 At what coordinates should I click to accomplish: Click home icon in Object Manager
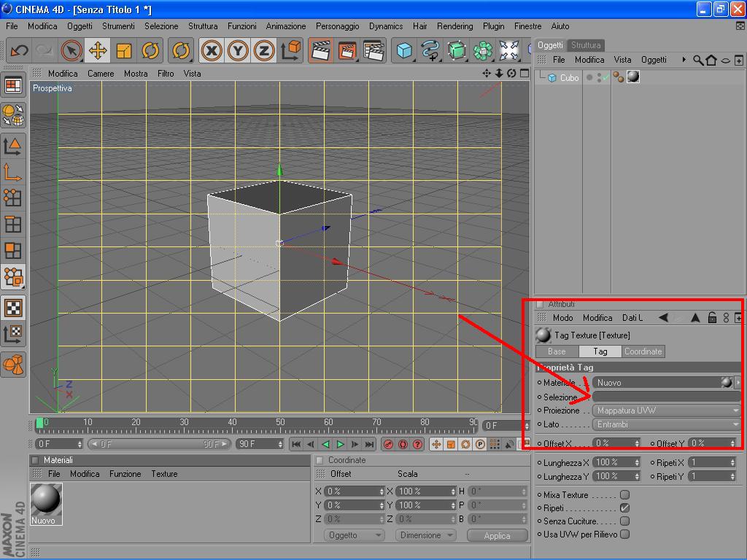point(711,60)
